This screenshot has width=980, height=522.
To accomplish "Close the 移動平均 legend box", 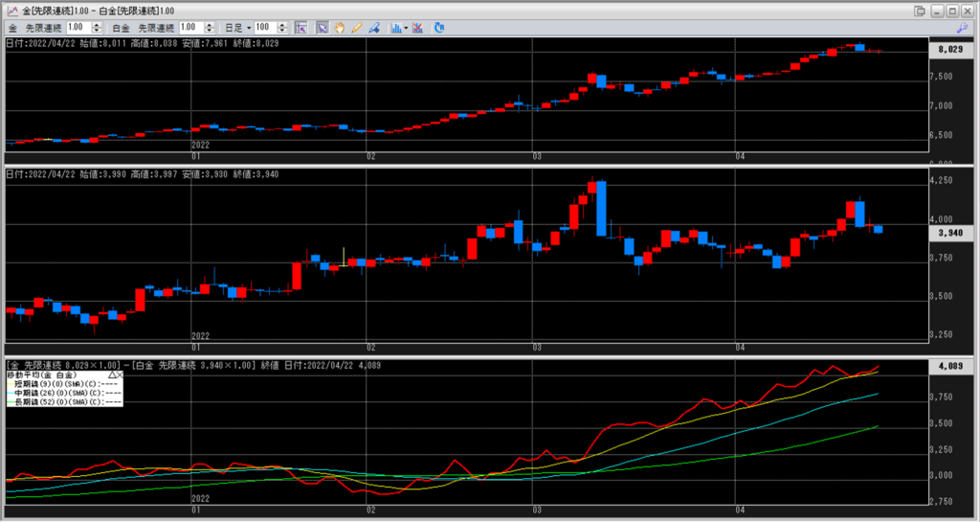I will 121,374.
